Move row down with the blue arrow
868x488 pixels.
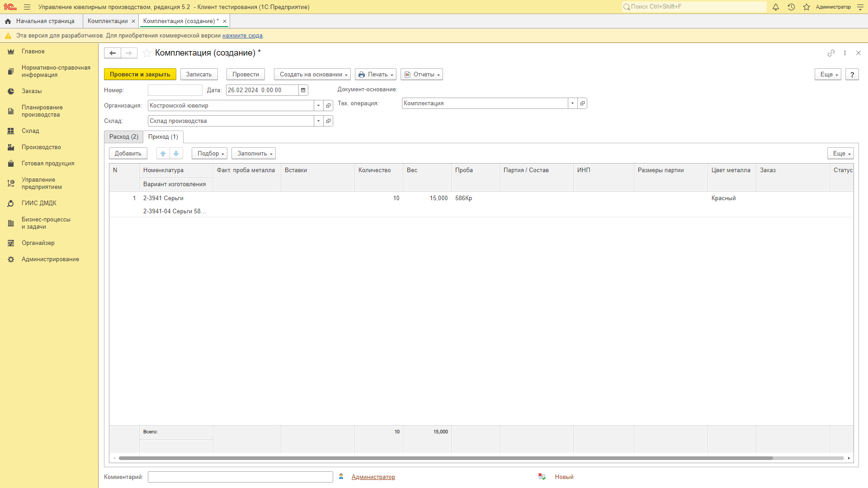[x=176, y=153]
